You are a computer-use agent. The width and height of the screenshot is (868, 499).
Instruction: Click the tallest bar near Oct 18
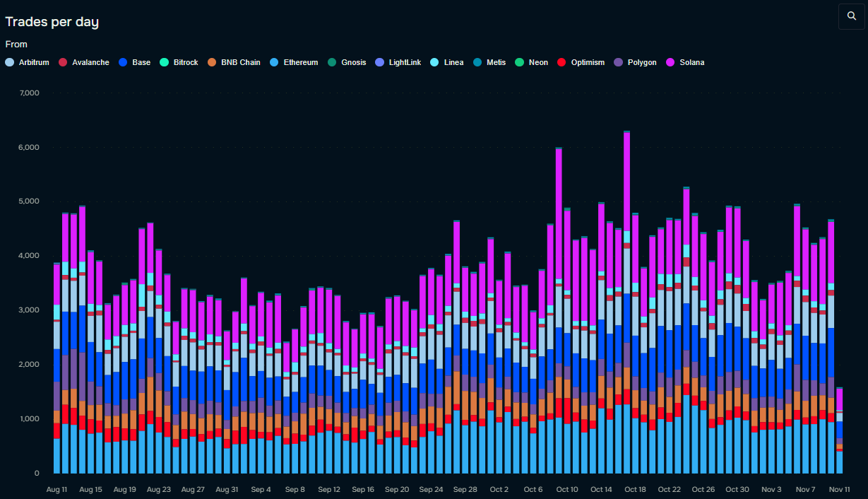626,303
